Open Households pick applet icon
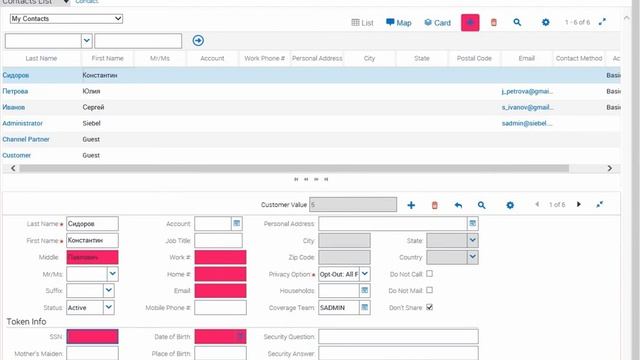640x360 pixels. [x=364, y=291]
